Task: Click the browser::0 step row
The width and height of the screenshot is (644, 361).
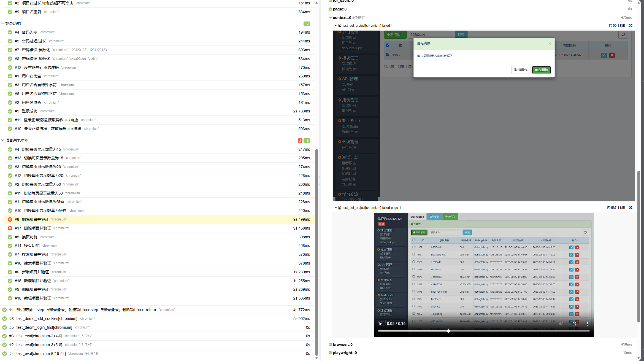Action: (481, 344)
